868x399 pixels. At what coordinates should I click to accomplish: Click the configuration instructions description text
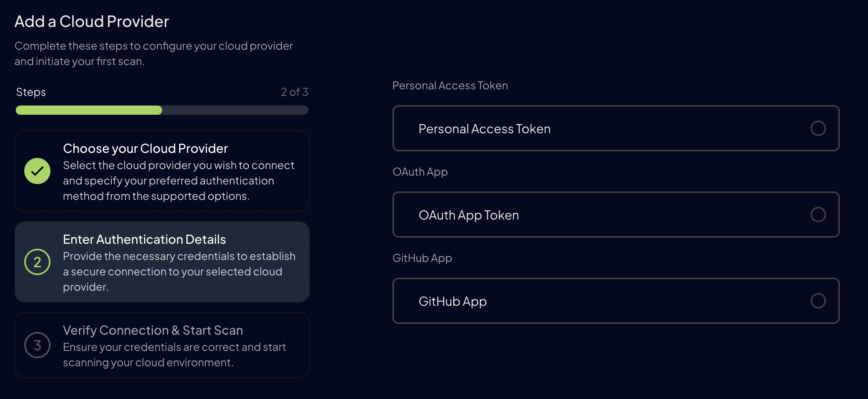pyautogui.click(x=154, y=53)
